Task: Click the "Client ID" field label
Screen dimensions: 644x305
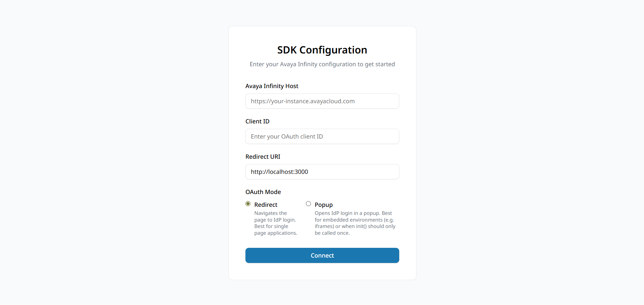Action: 257,121
